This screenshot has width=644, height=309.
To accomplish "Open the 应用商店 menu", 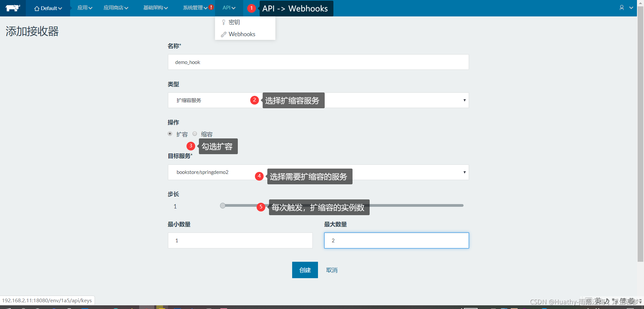I will pos(116,8).
